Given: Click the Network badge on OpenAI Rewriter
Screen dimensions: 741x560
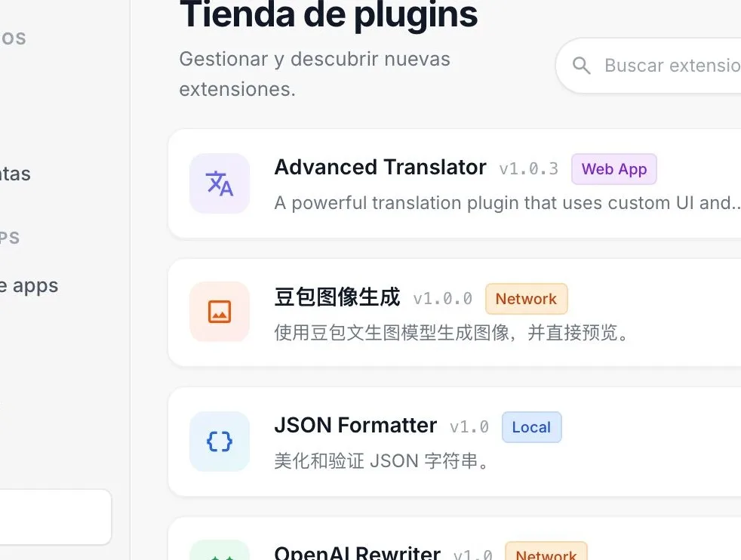Looking at the screenshot, I should [x=546, y=552].
